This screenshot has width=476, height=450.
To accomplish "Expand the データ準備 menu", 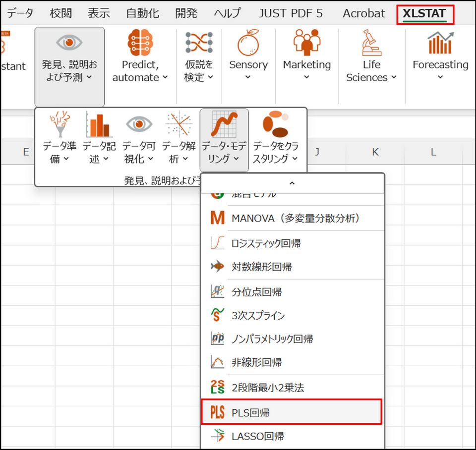I will coord(59,152).
